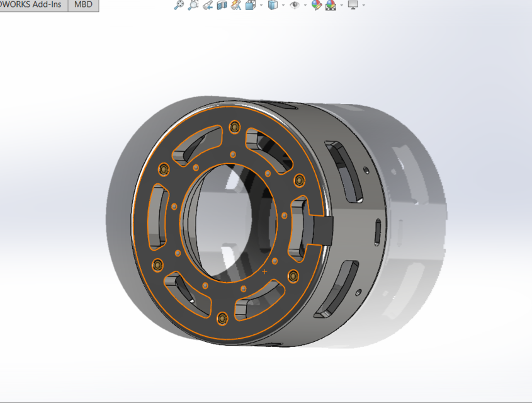Click the View Settings monitor icon
Screen dimensions: 532x403
coord(353,5)
